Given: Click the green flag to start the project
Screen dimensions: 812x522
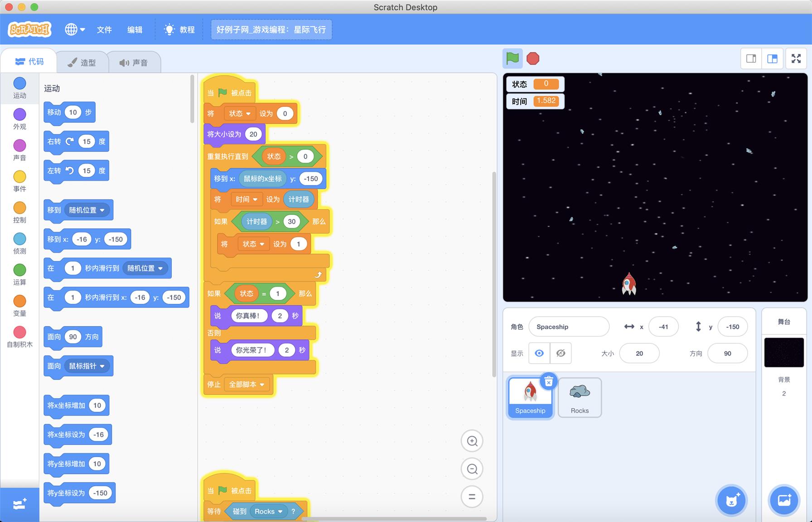Looking at the screenshot, I should (x=512, y=58).
